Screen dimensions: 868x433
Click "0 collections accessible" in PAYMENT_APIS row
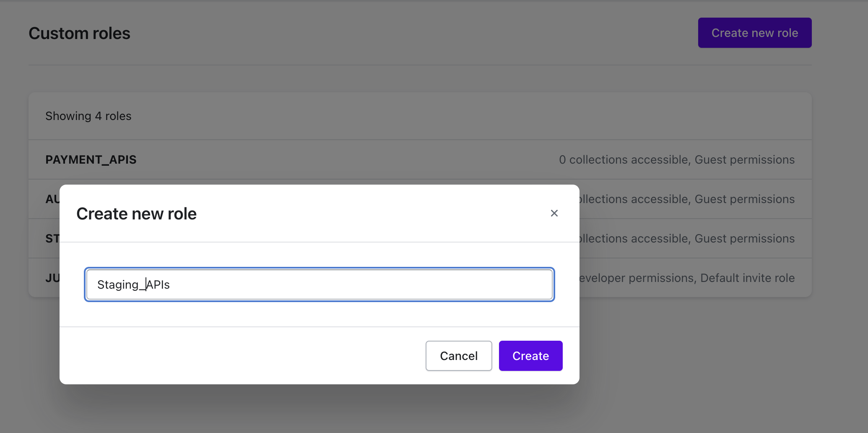623,159
